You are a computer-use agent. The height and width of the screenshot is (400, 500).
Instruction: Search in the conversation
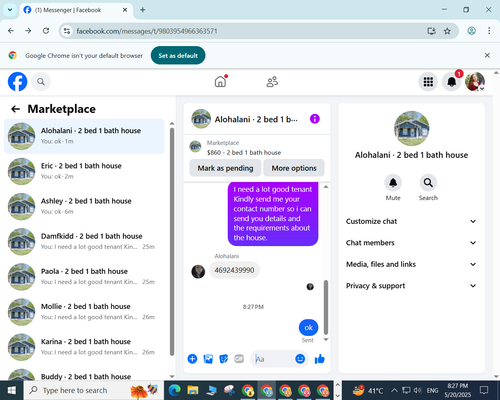(x=428, y=183)
